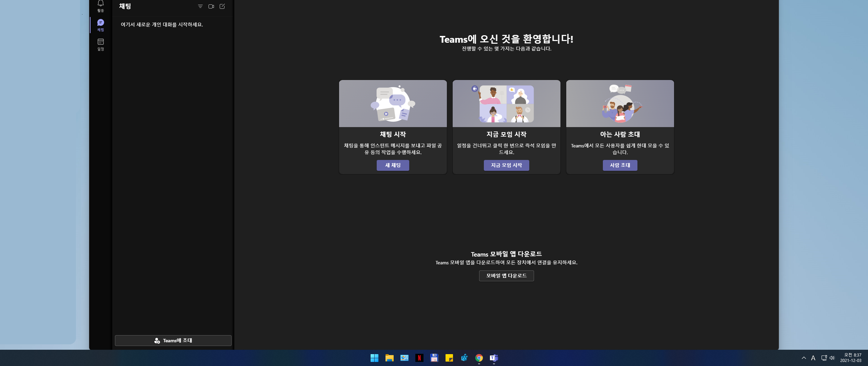Launch Netflix from the taskbar

[419, 358]
